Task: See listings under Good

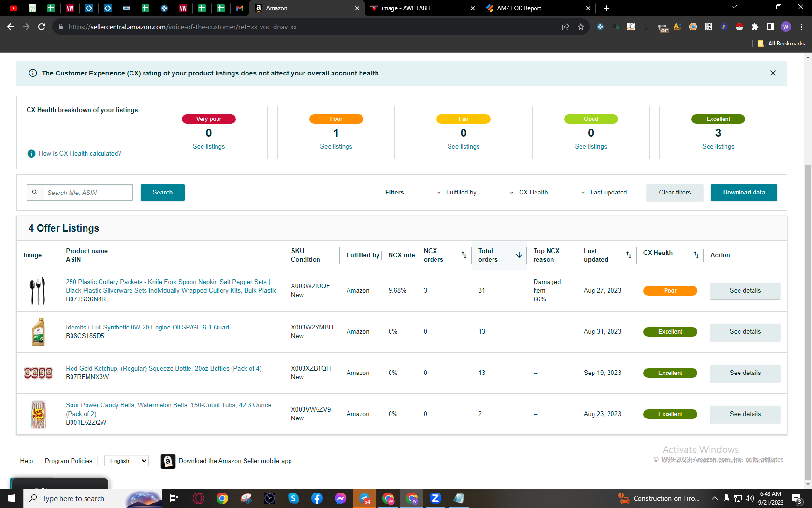Action: tap(591, 146)
